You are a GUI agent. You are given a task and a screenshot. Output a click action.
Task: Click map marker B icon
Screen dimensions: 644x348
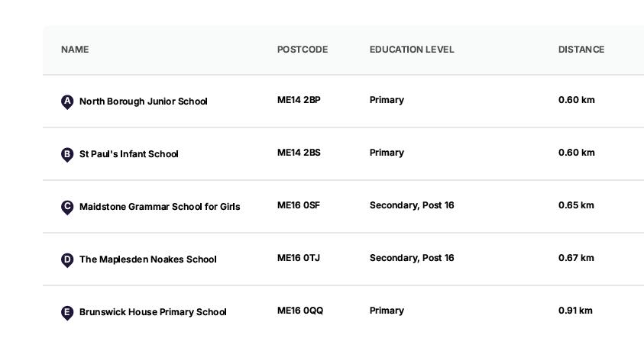coord(67,154)
